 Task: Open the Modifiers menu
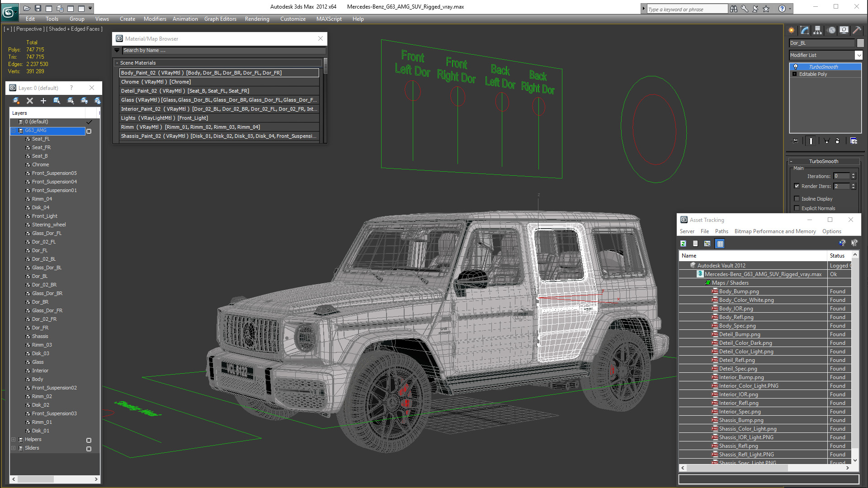click(155, 19)
